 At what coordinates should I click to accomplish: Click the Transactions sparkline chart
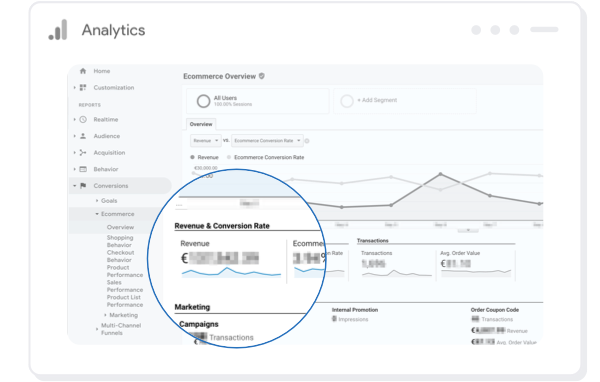point(397,273)
